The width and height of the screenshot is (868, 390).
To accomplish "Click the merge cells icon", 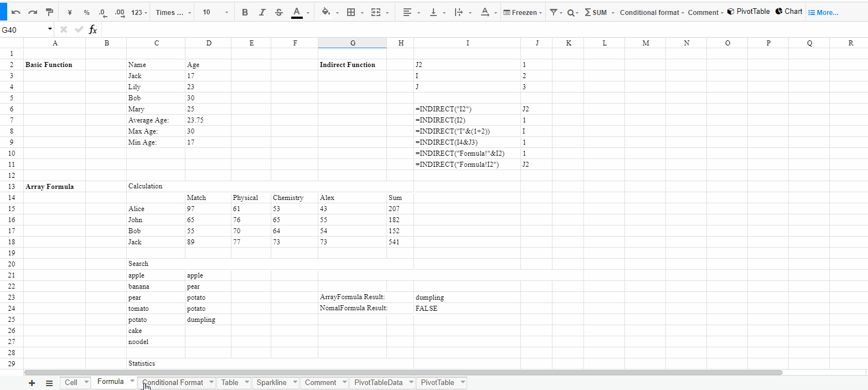I will click(376, 12).
